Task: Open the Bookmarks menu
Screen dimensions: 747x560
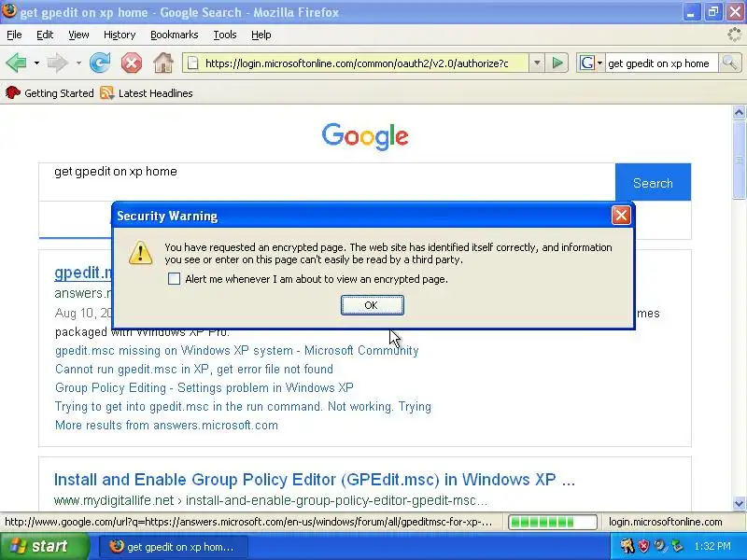Action: (175, 35)
